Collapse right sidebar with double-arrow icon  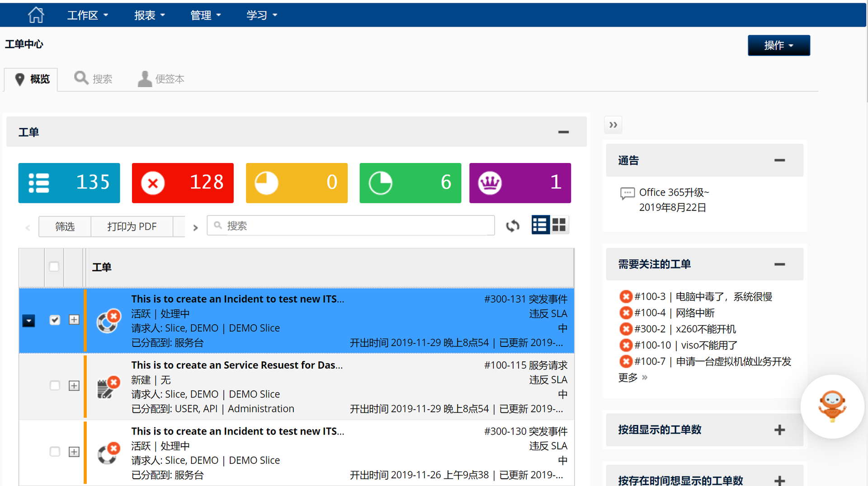(613, 125)
